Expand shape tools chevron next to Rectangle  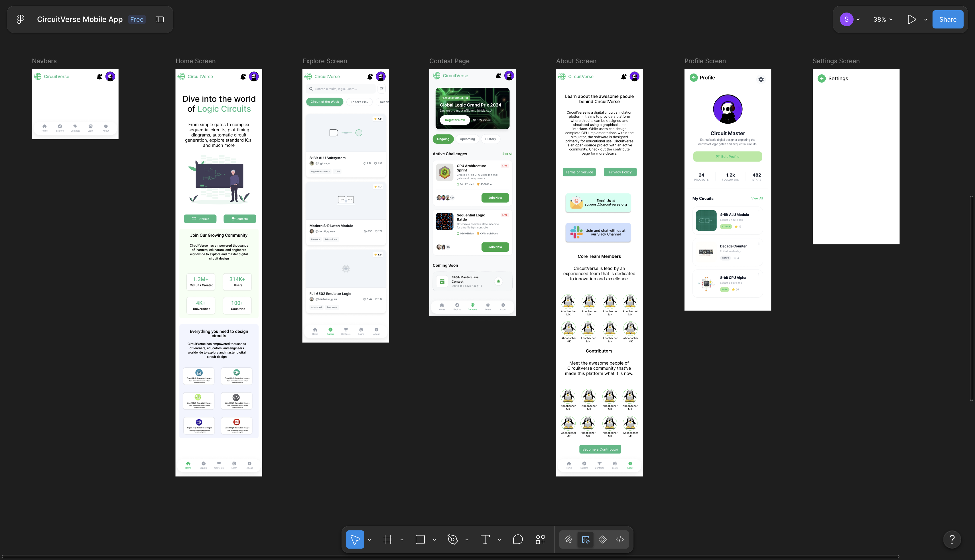click(x=434, y=539)
